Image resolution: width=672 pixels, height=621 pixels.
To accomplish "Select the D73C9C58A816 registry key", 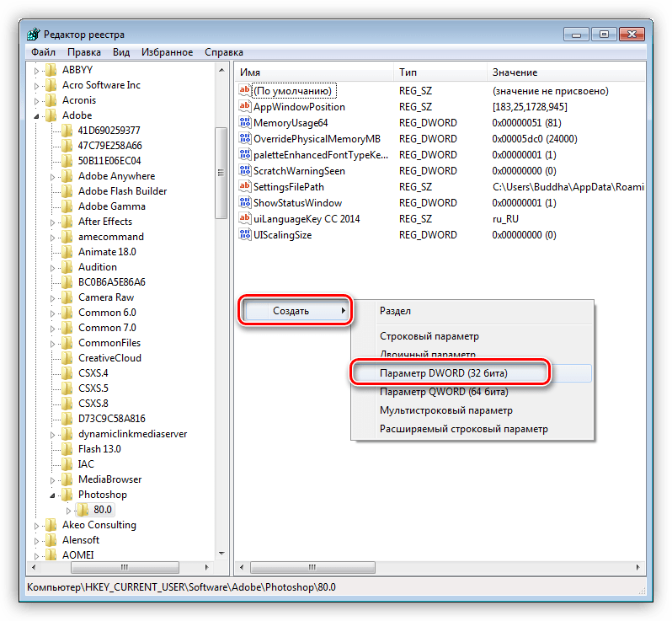I will point(112,419).
